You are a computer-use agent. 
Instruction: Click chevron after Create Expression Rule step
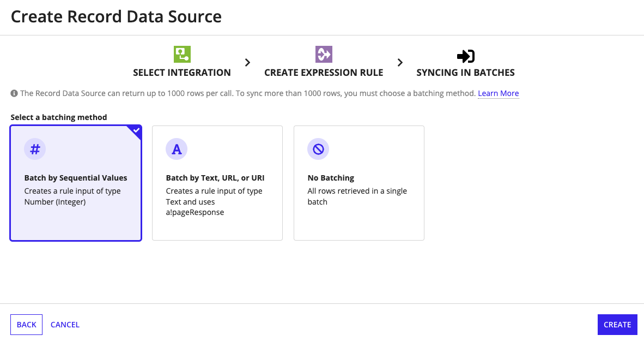point(400,63)
